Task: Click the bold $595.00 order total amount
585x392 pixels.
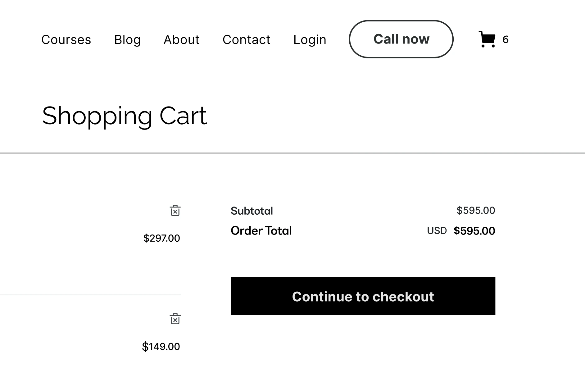Action: tap(474, 231)
